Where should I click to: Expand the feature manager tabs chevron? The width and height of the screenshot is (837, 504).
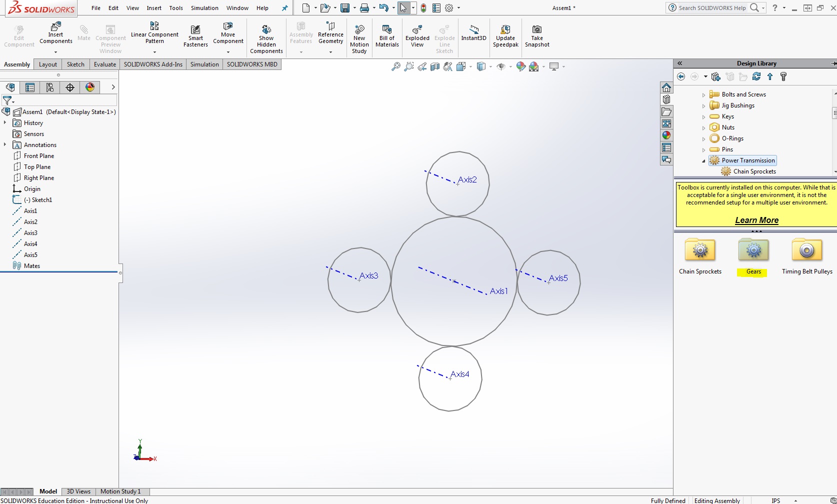click(113, 87)
